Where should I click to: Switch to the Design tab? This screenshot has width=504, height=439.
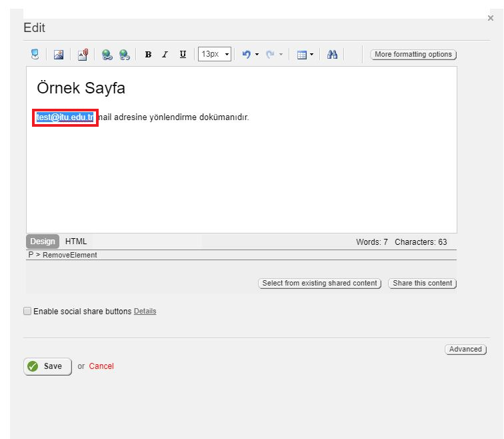[x=43, y=242]
